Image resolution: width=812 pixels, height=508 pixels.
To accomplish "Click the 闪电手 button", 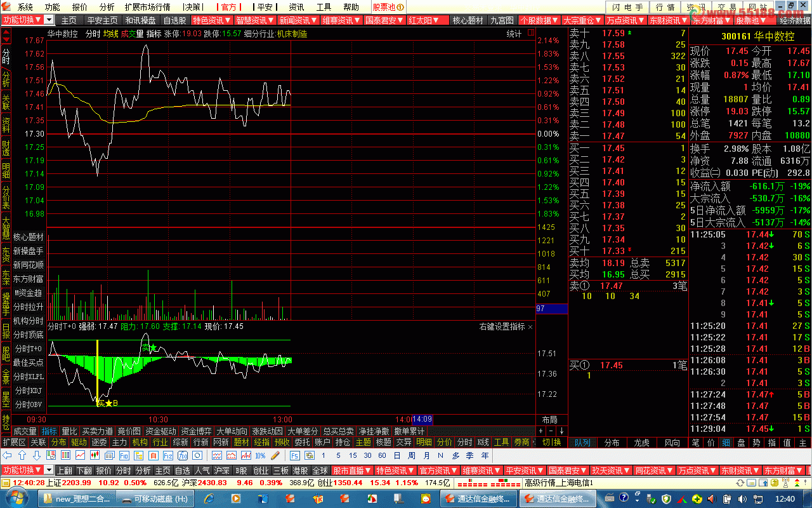I will [627, 7].
